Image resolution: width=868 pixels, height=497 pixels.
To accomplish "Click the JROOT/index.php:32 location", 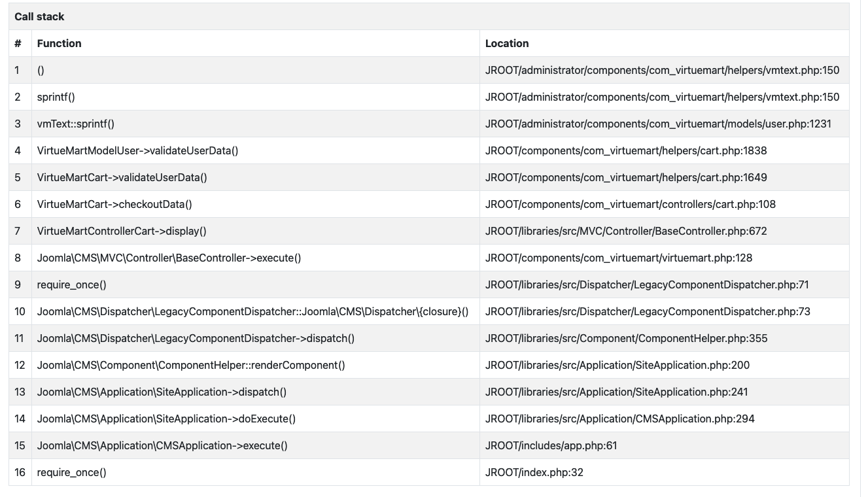I will 534,472.
